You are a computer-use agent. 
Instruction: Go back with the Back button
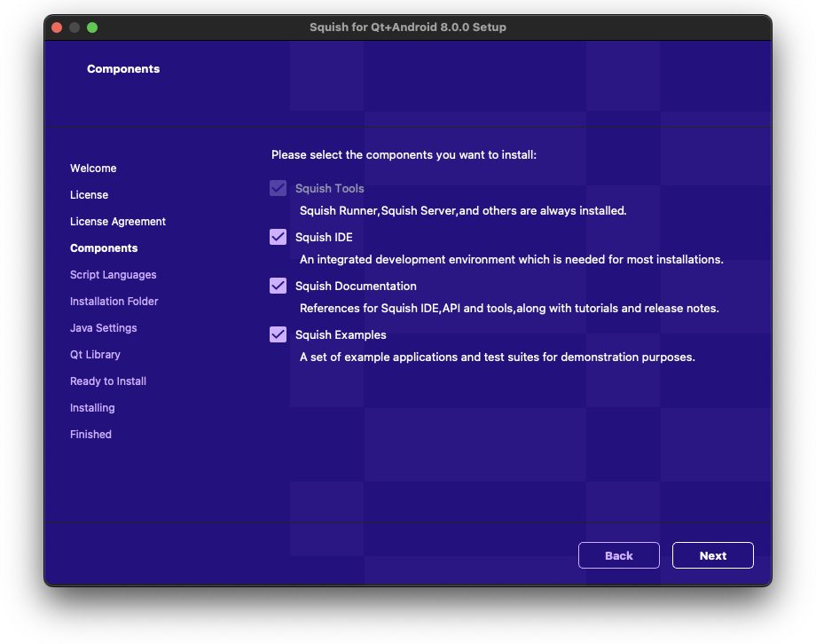point(618,555)
